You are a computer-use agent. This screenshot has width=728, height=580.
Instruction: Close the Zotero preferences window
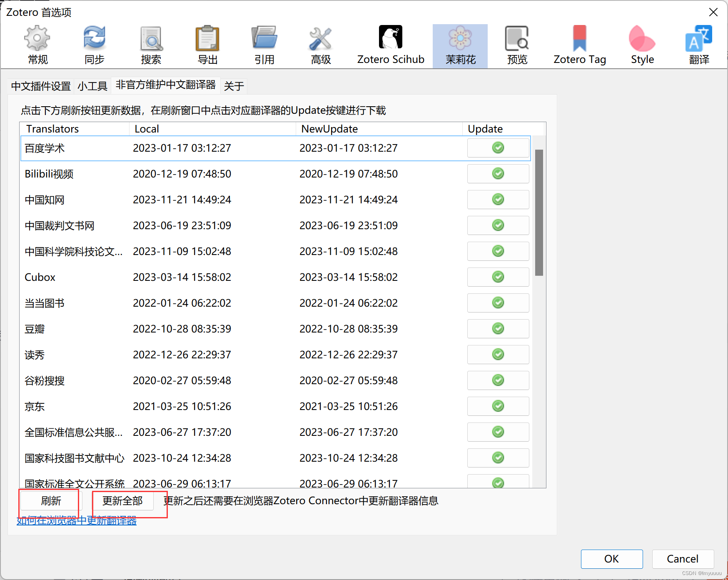click(713, 12)
